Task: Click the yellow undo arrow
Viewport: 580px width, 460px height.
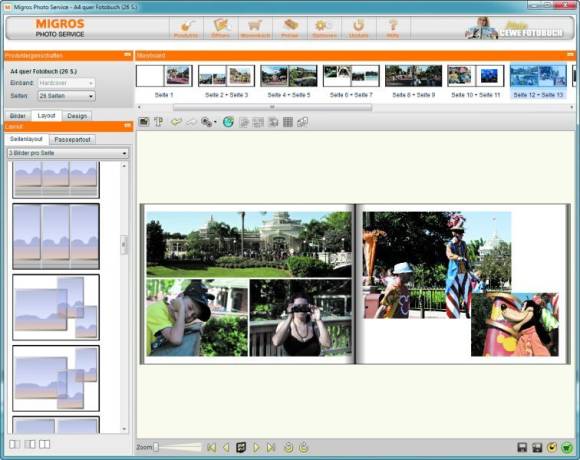Action: pos(176,121)
